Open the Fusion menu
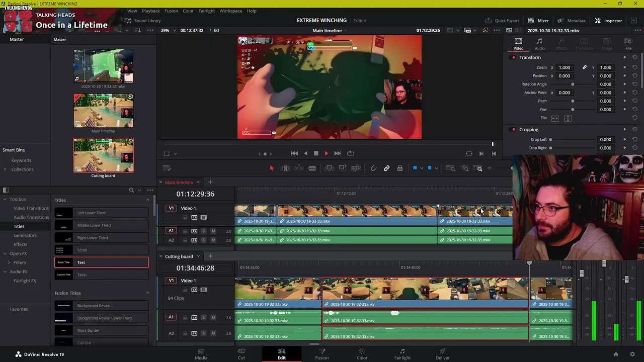Viewport: 644px width, 362px height. pyautogui.click(x=171, y=11)
